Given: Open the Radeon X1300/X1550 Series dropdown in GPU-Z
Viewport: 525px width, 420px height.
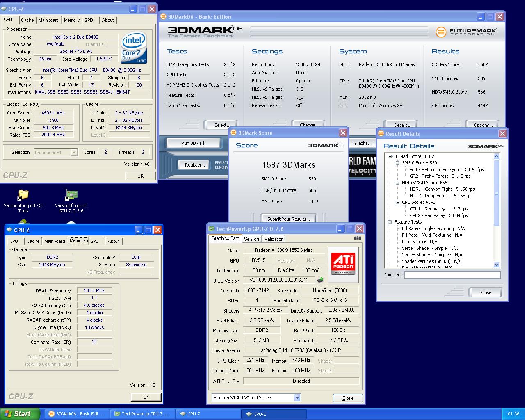Looking at the screenshot, I should [297, 397].
